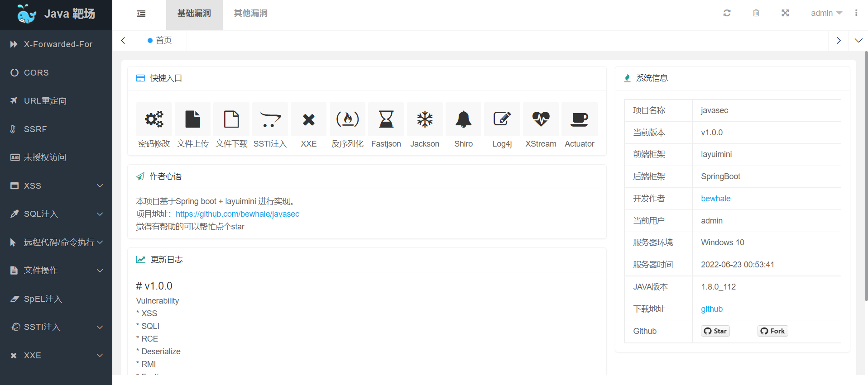The width and height of the screenshot is (868, 385).
Task: Open 未授权访问 in sidebar
Action: coord(56,157)
